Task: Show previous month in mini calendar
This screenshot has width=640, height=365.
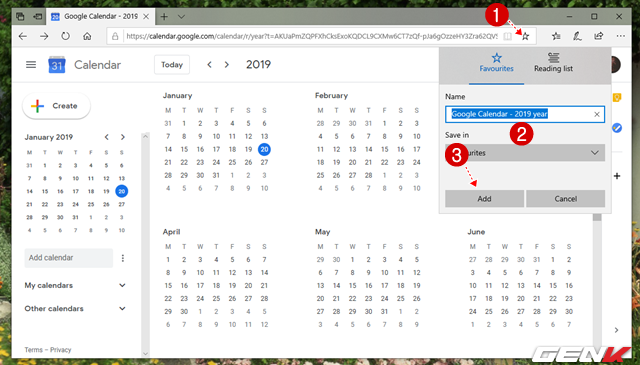Action: coord(107,137)
